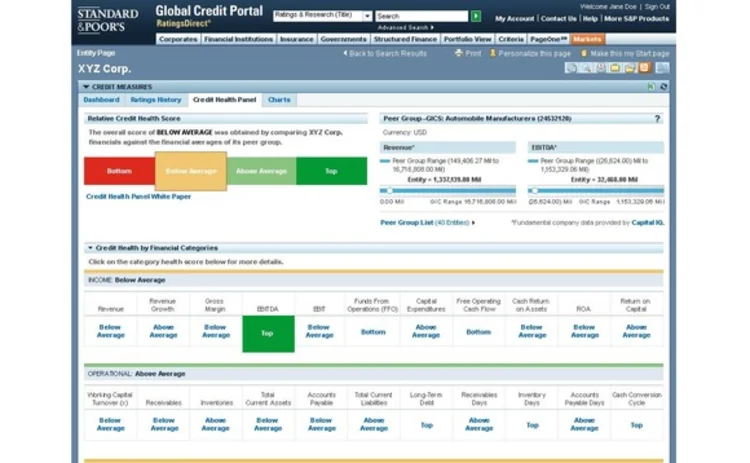Click Cash Conversion Cycle Top score
This screenshot has width=750, height=463.
(x=637, y=425)
